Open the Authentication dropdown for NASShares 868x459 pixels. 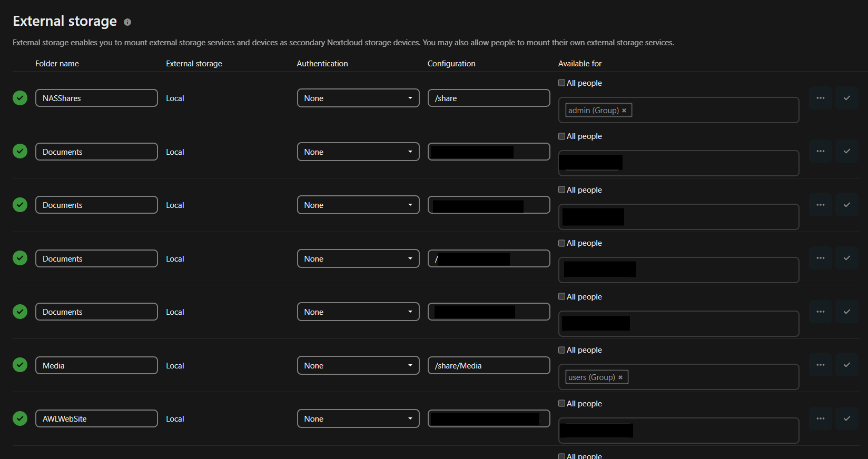(x=358, y=98)
